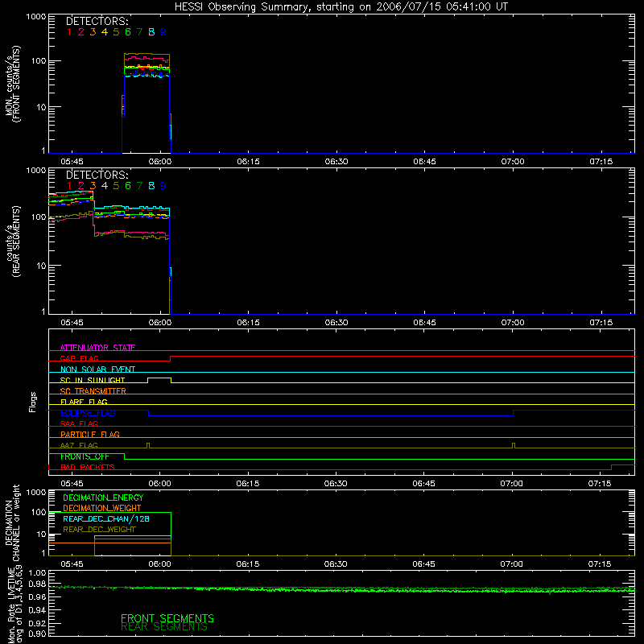Image resolution: width=644 pixels, height=644 pixels.
Task: Click the REAR_DEC_CHAN/128 legend entry
Action: (x=106, y=518)
